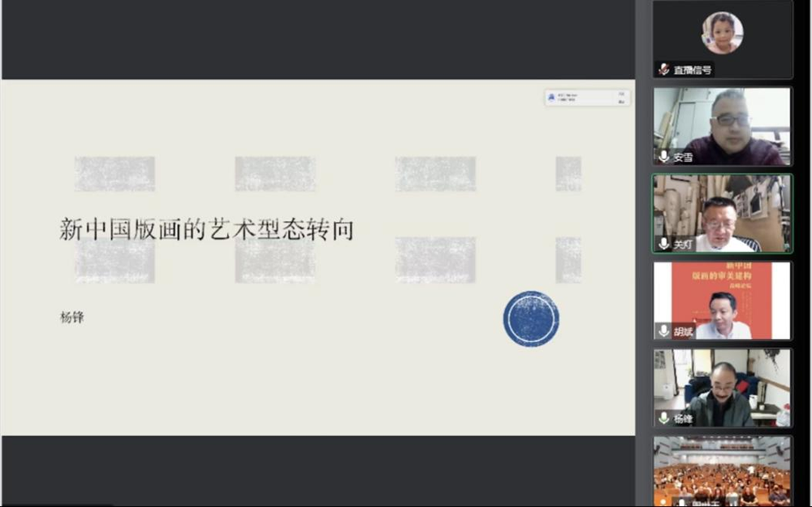Click the slide title 新中国版画的艺术型态转向
This screenshot has height=507, width=812.
pyautogui.click(x=206, y=229)
